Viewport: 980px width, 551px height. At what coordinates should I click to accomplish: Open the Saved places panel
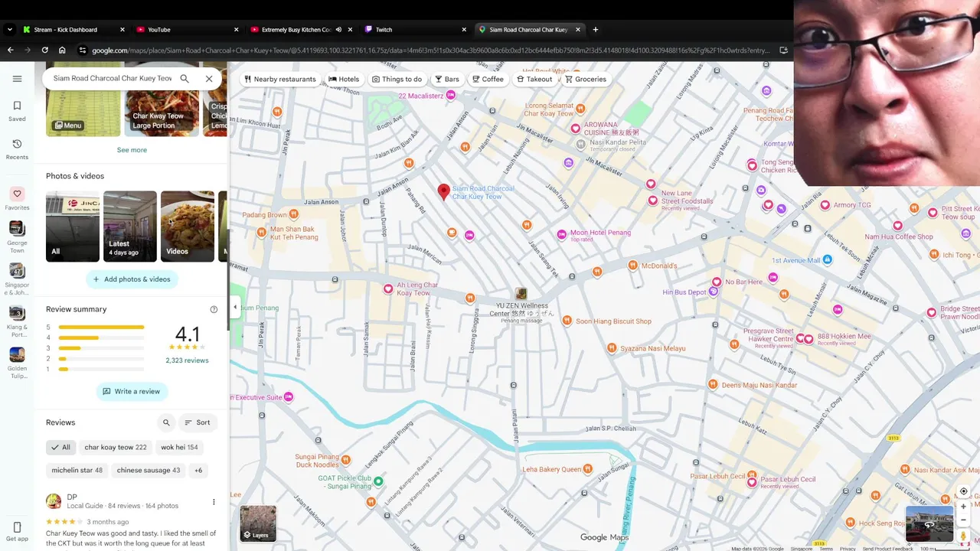tap(17, 111)
